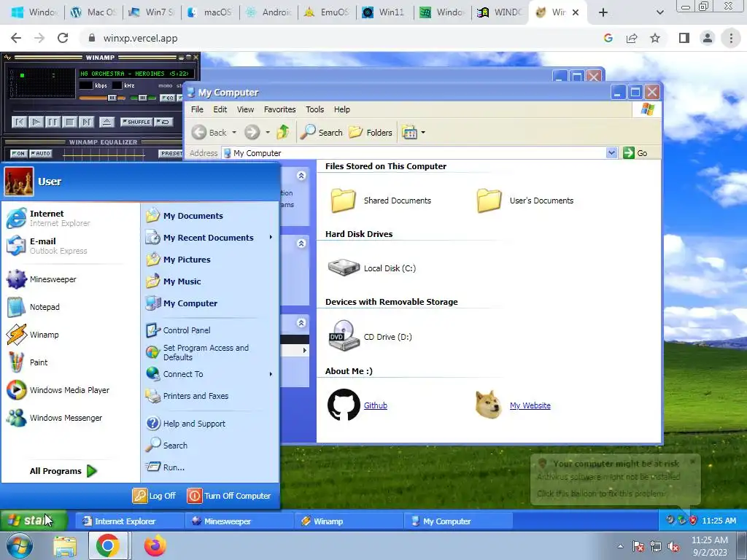Open PRESETS in Winamp Equalizer
This screenshot has height=560, width=747.
click(x=171, y=153)
